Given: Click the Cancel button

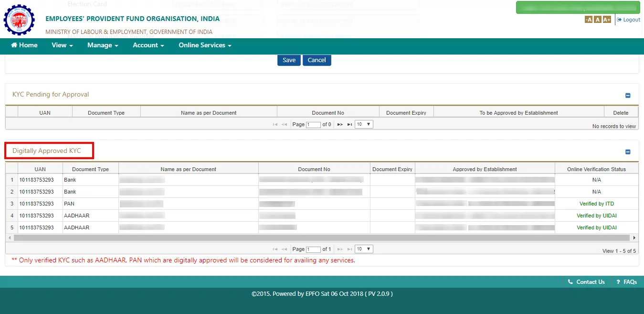Looking at the screenshot, I should click(x=317, y=60).
